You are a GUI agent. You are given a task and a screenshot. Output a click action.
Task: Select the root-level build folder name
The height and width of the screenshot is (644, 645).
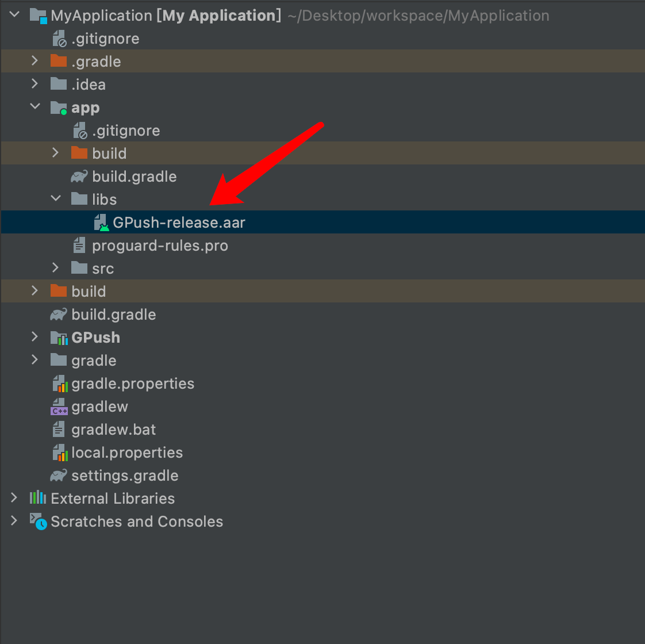point(89,292)
